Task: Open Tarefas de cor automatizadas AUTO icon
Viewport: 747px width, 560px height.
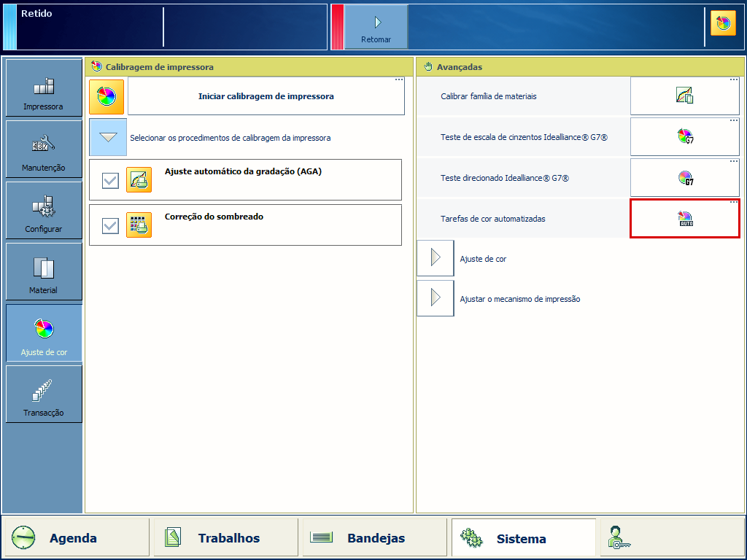Action: click(x=684, y=219)
